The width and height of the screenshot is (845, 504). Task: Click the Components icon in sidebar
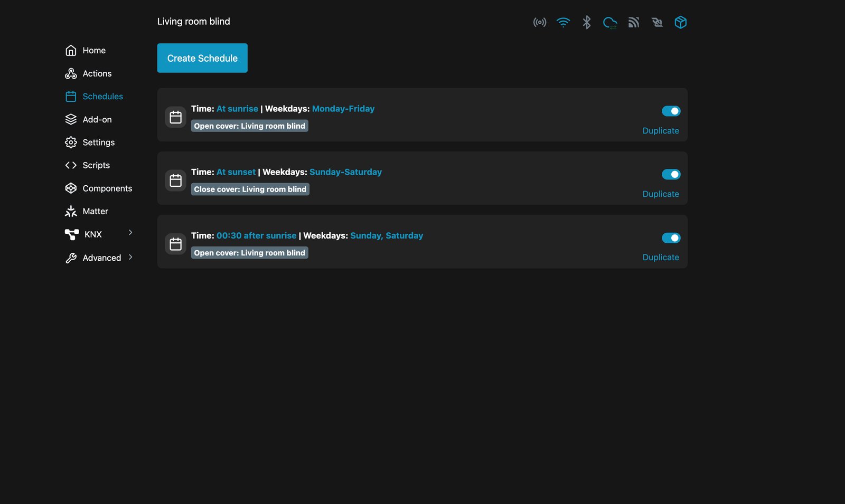[71, 188]
